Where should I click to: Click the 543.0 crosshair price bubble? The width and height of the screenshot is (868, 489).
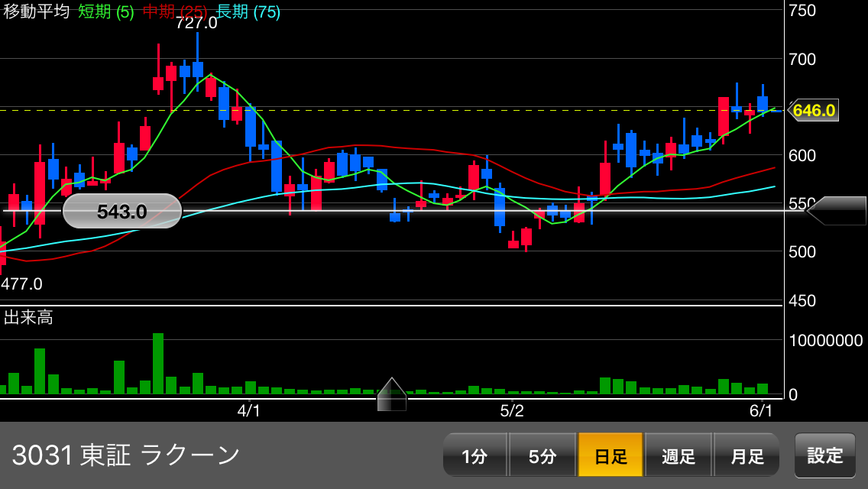[x=121, y=212]
